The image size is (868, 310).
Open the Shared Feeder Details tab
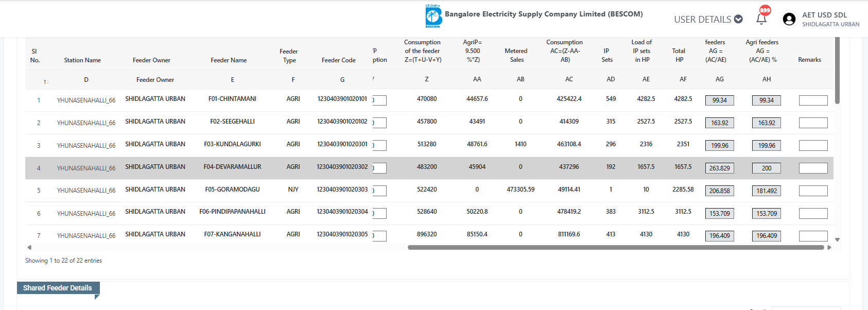point(58,288)
